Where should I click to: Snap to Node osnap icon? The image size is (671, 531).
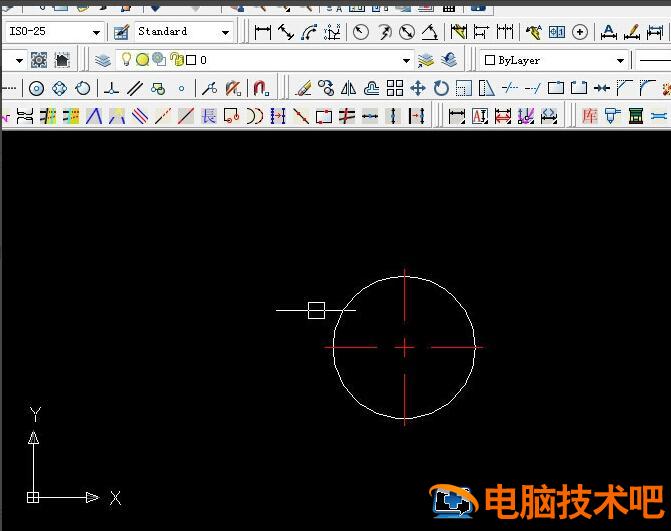pos(181,89)
